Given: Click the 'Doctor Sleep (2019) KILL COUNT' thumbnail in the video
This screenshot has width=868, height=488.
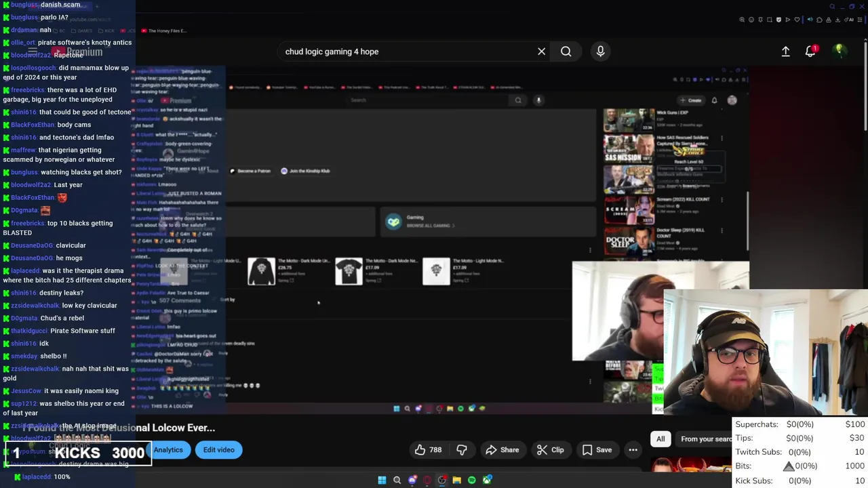Looking at the screenshot, I should click(x=629, y=241).
